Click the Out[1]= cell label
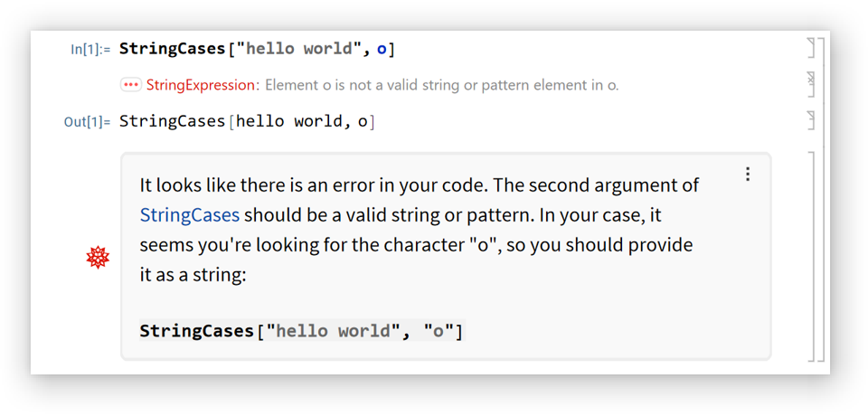Image resolution: width=868 pixels, height=416 pixels. pyautogui.click(x=87, y=121)
